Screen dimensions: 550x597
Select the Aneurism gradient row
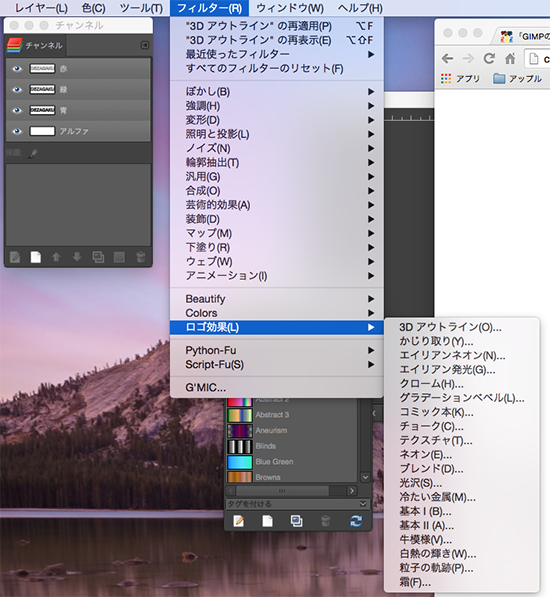click(x=292, y=431)
